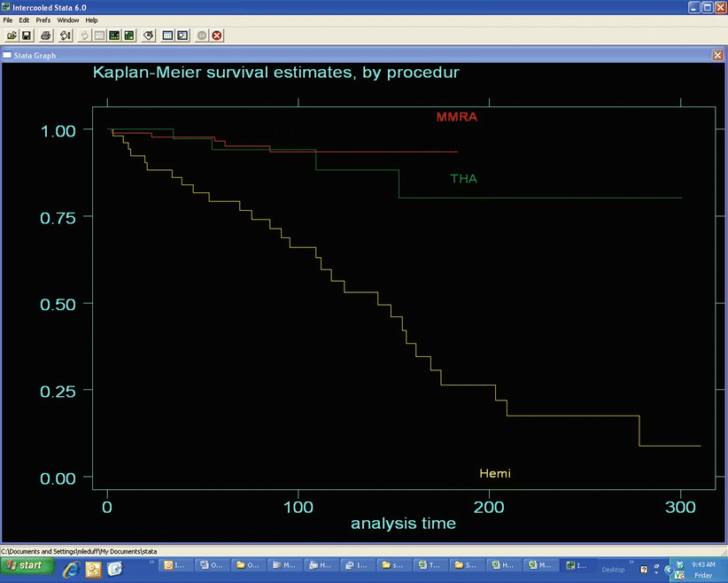This screenshot has width=728, height=583.
Task: Print results using the printer icon
Action: tap(45, 35)
